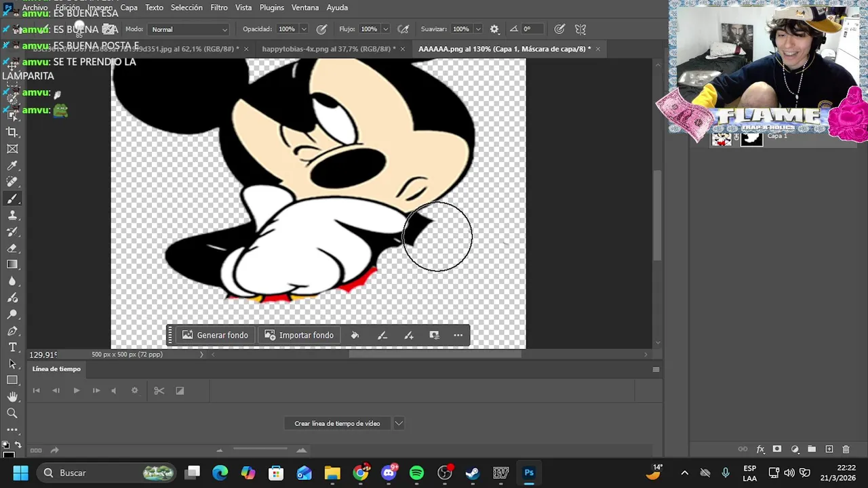Select the Capa 1 layer mask thumbnail

tap(751, 138)
